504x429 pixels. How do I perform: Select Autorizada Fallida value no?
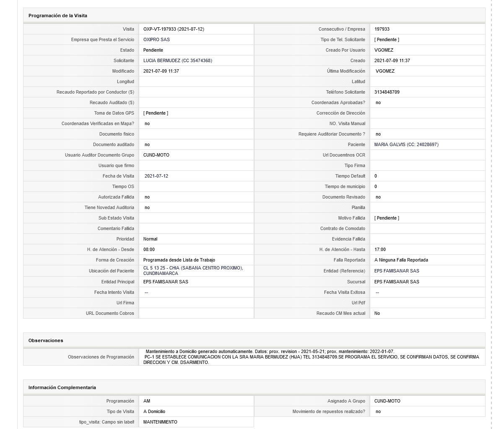pyautogui.click(x=147, y=197)
